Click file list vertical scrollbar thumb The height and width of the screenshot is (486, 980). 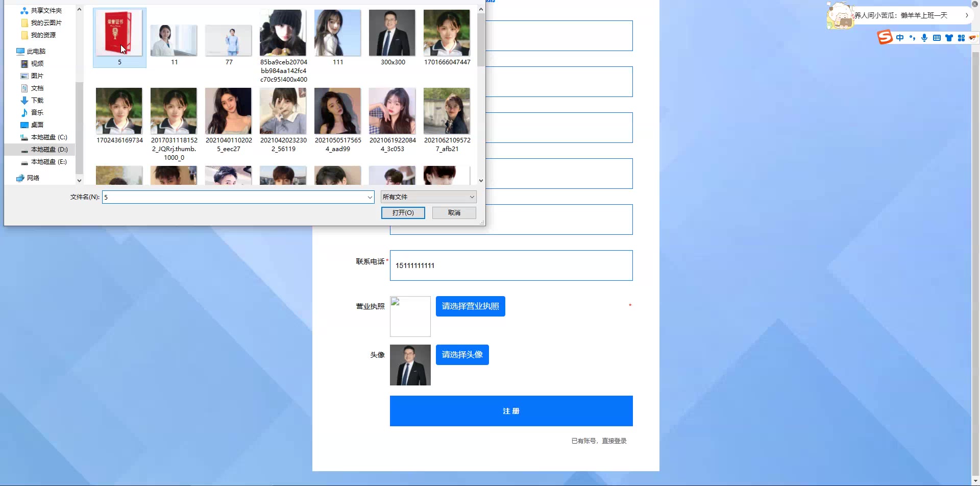pos(481,40)
